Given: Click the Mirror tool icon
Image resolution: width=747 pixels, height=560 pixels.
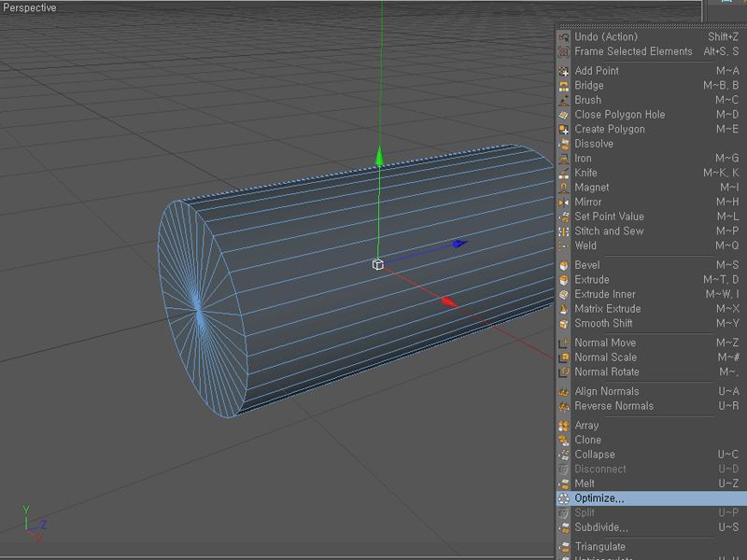Looking at the screenshot, I should pyautogui.click(x=564, y=202).
